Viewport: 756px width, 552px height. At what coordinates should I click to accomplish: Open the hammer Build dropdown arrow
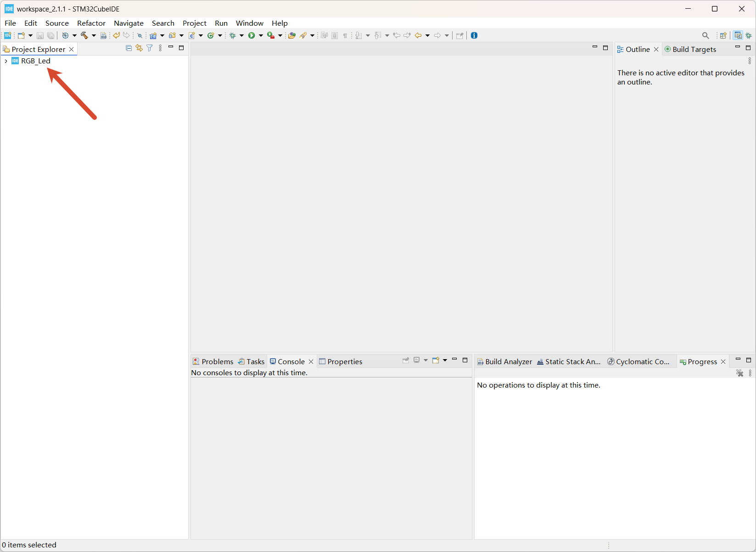coord(94,35)
